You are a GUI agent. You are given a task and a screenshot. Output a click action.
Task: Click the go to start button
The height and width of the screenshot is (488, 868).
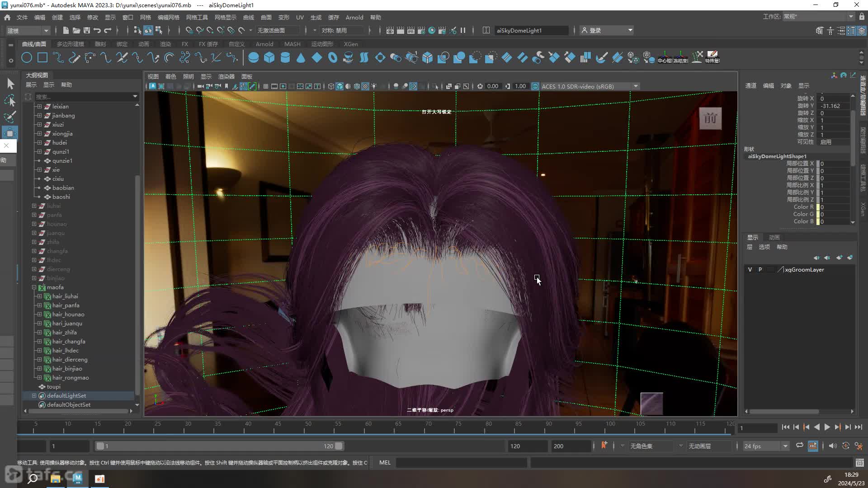[786, 427]
